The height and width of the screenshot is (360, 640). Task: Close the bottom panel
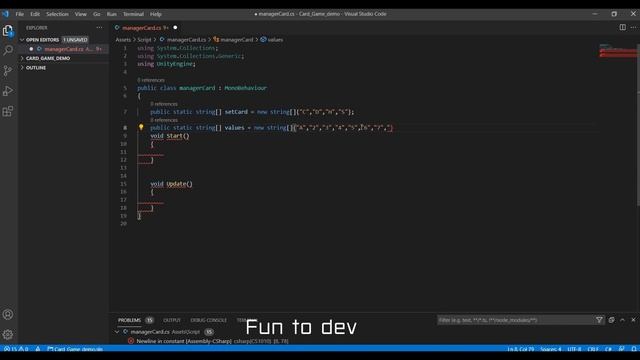pos(633,320)
